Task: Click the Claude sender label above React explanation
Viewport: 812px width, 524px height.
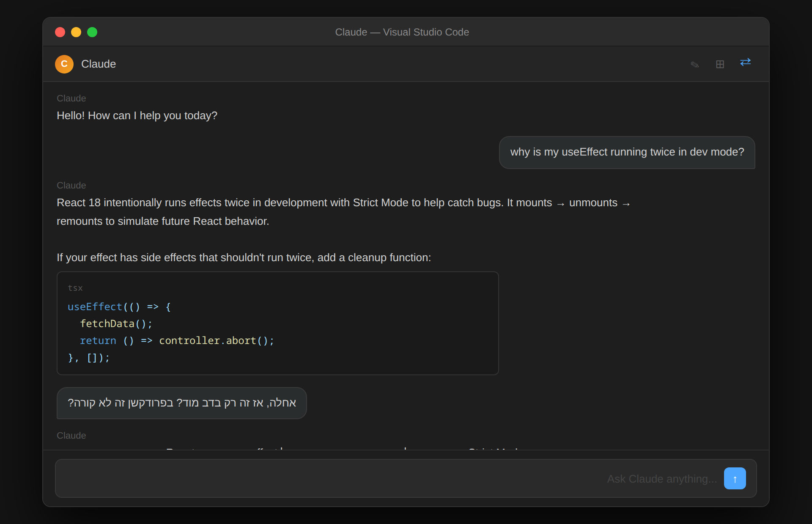Action: [71, 185]
